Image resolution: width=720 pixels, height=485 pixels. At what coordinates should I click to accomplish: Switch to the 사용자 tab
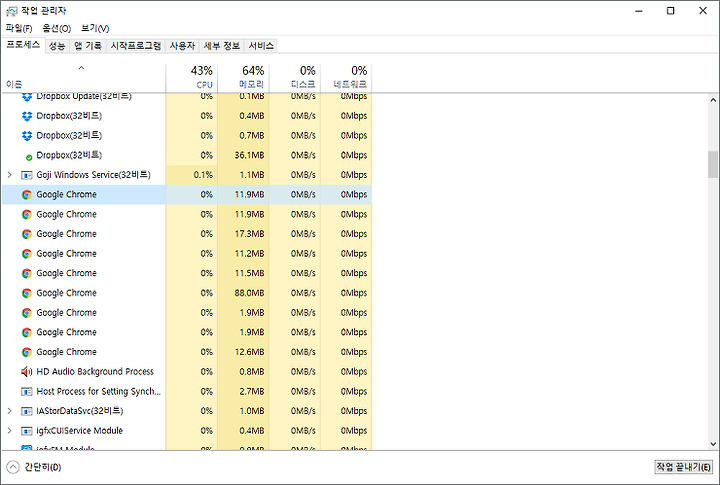pos(182,46)
